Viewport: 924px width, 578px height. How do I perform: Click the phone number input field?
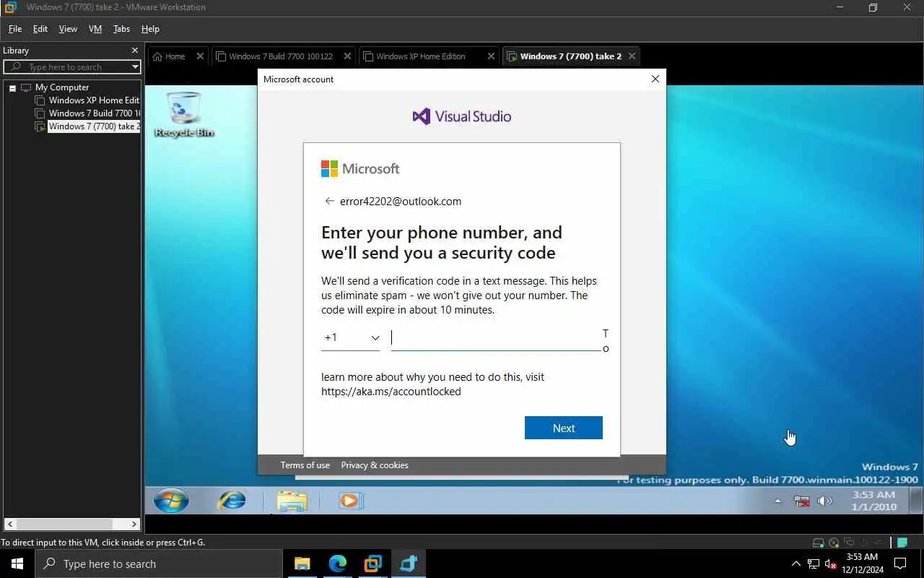coord(496,338)
